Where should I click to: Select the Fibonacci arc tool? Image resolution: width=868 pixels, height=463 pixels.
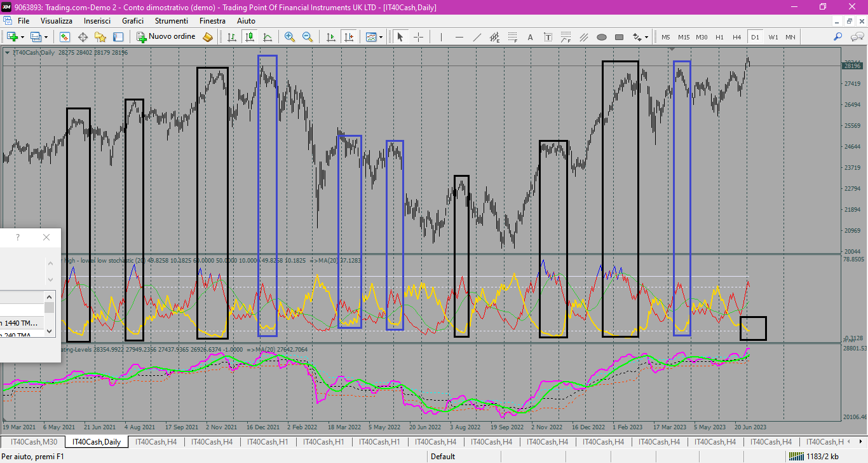[x=566, y=37]
